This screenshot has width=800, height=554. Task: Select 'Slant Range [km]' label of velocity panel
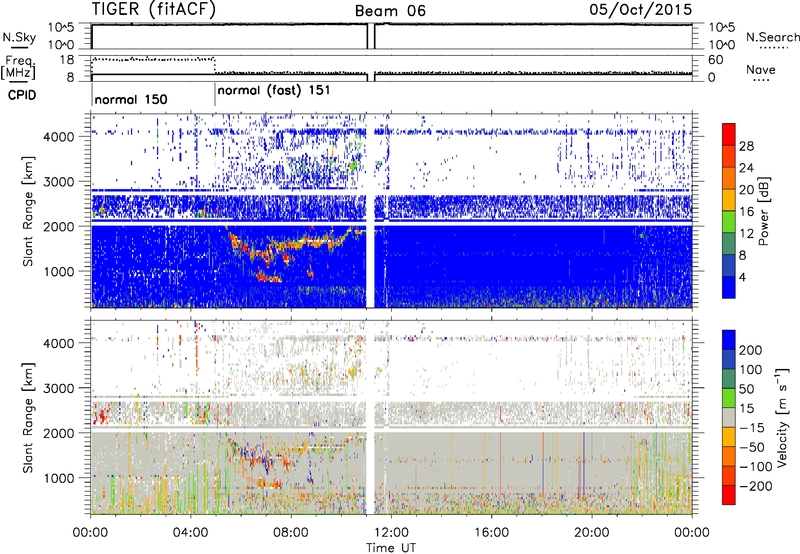point(28,418)
